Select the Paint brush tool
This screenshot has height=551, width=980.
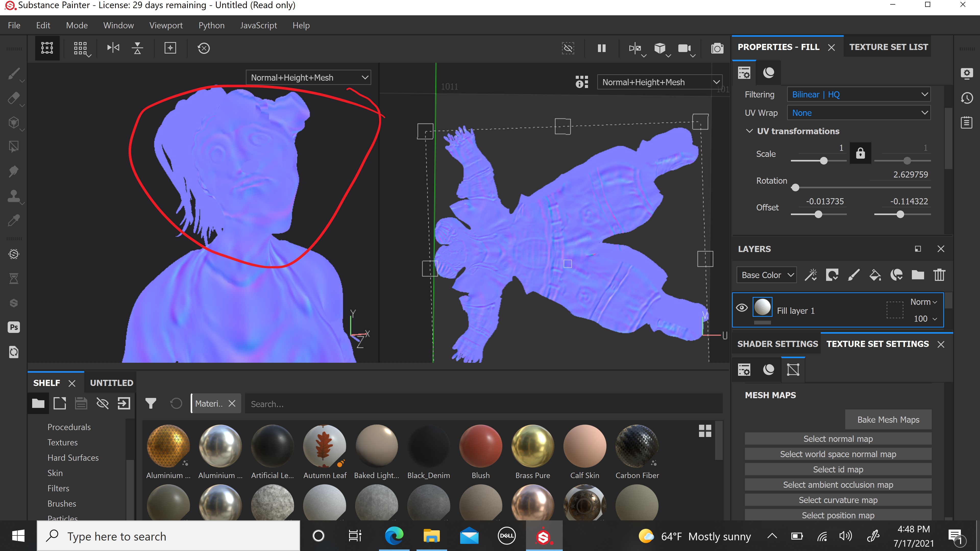click(14, 74)
